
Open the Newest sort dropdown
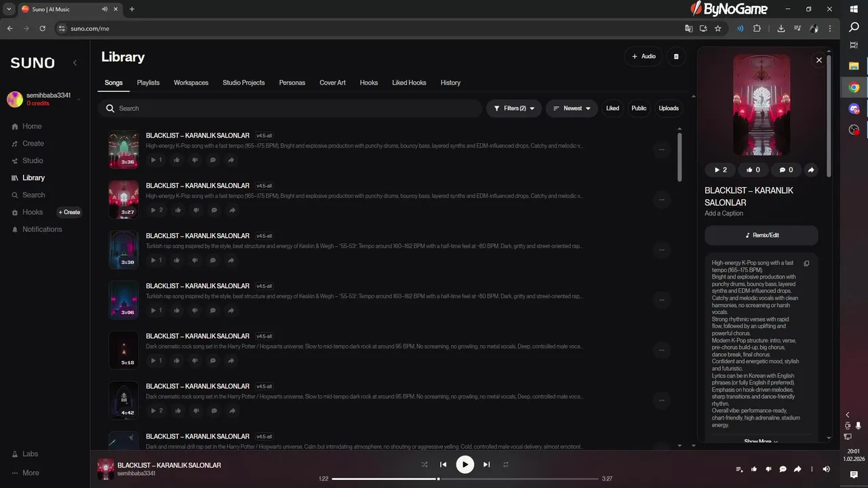[x=572, y=108]
